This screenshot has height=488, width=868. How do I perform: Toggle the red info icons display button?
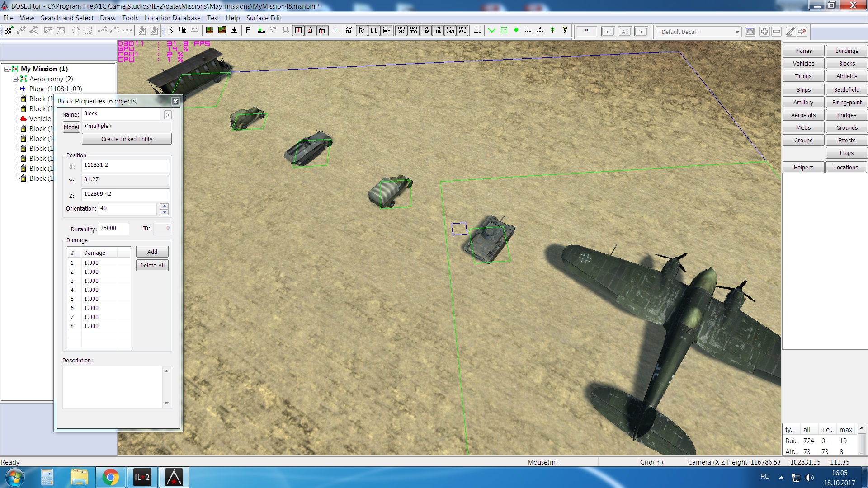click(x=298, y=30)
